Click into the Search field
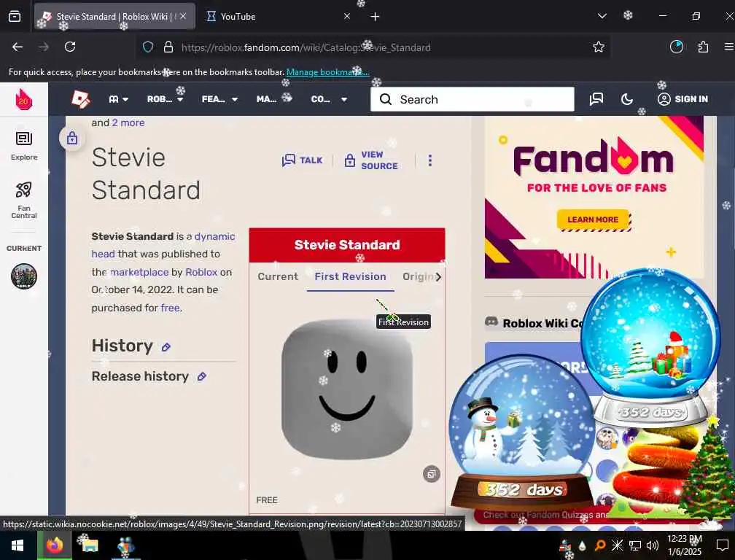Viewport: 735px width, 560px height. (x=472, y=99)
